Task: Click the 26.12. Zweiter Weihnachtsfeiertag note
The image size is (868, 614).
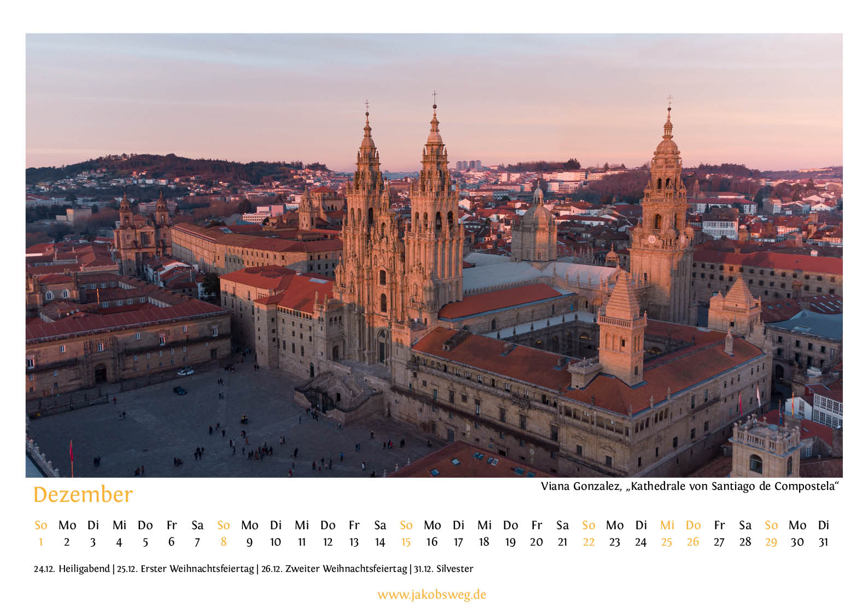Action: 334,569
